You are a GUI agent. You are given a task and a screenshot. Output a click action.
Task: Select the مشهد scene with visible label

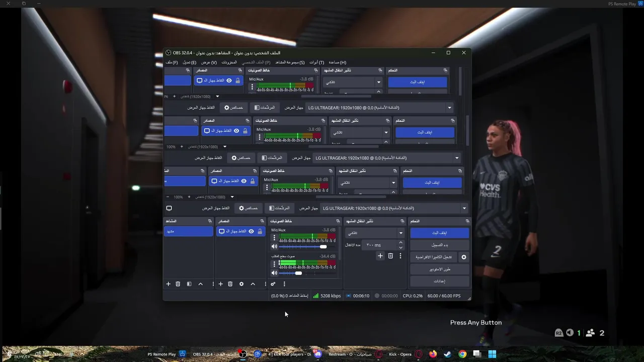pyautogui.click(x=189, y=231)
